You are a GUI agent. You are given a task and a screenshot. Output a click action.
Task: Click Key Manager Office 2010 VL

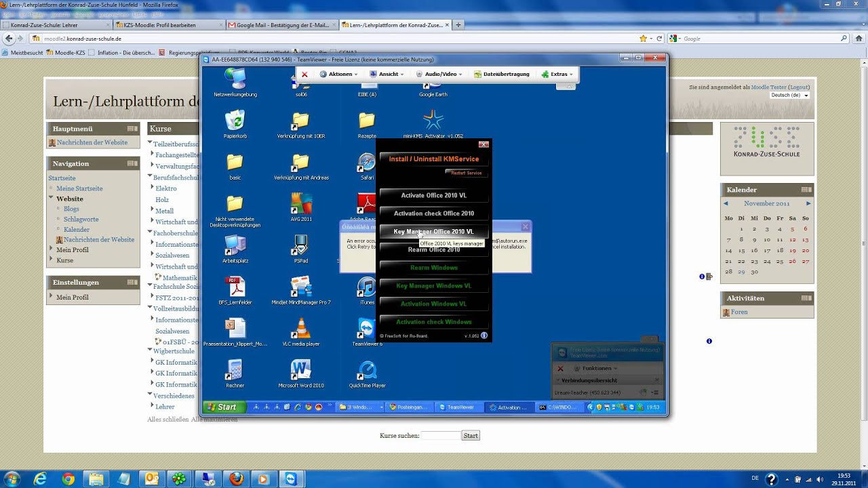pos(434,232)
